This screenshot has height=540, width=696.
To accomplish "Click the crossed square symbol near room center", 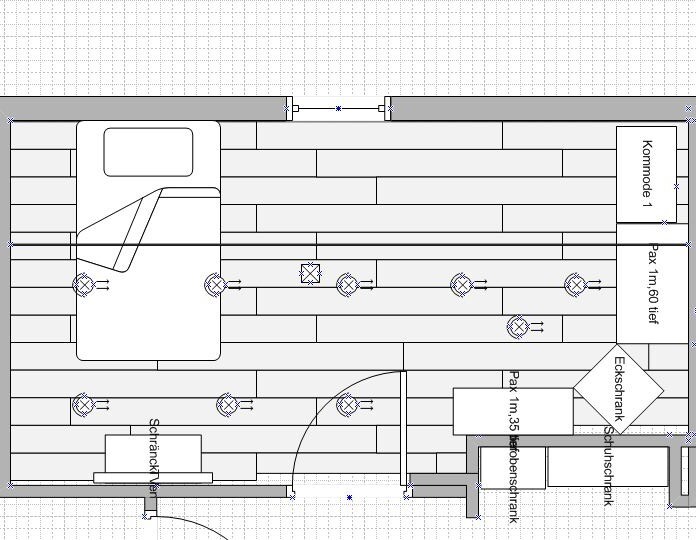I will point(310,274).
